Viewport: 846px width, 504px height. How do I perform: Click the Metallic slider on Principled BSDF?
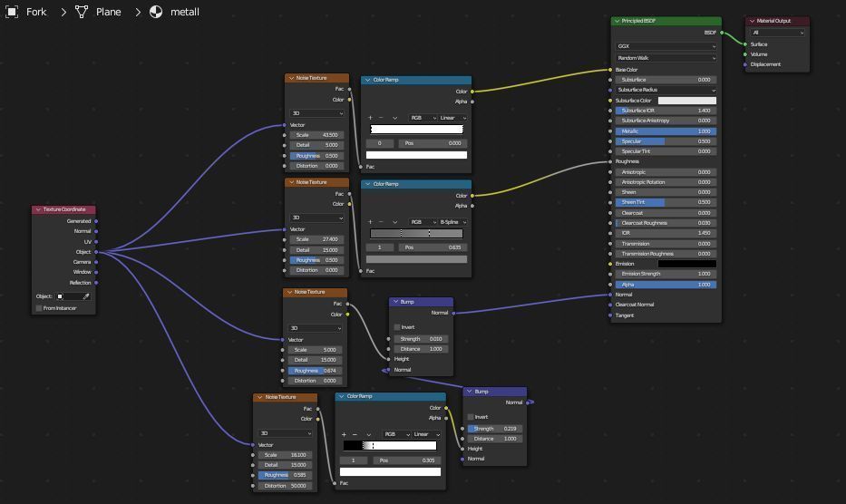pyautogui.click(x=666, y=131)
